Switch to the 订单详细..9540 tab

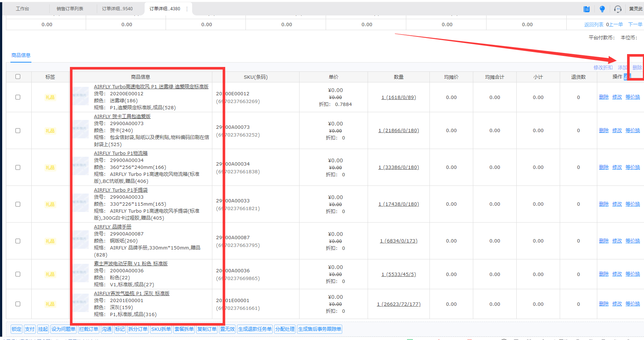coord(117,9)
